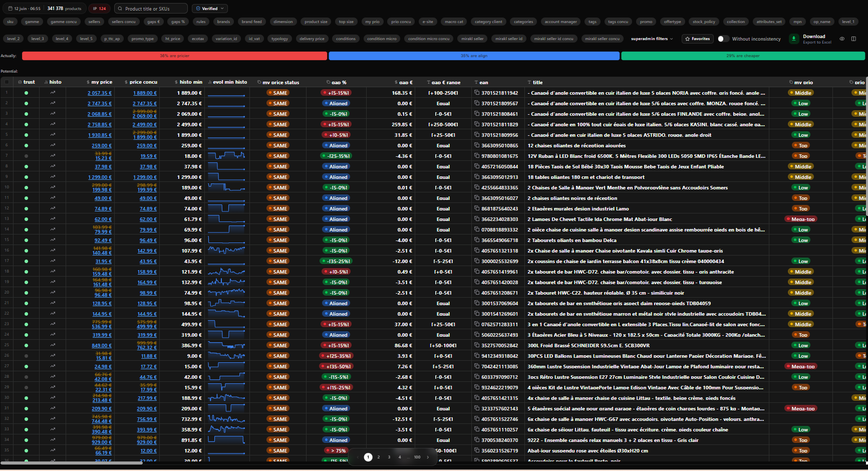This screenshot has height=471, width=868.
Task: Open the 2 057.35 € my price link
Action: click(x=100, y=93)
